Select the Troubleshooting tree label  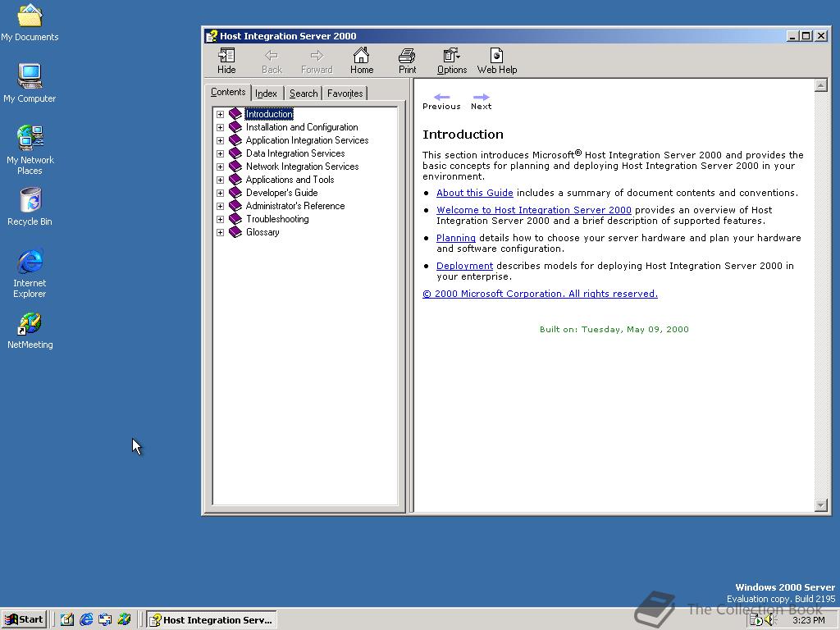[x=277, y=219]
